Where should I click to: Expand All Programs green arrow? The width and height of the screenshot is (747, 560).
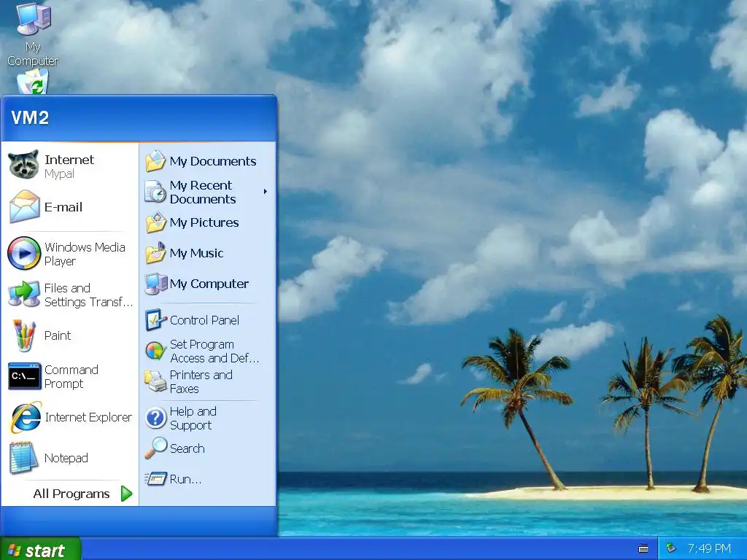point(126,494)
